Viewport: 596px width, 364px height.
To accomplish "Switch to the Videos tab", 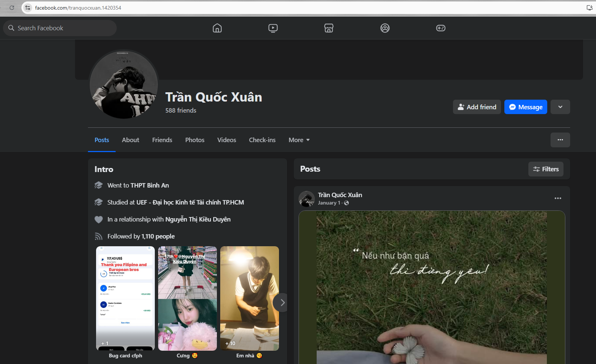I will click(227, 140).
